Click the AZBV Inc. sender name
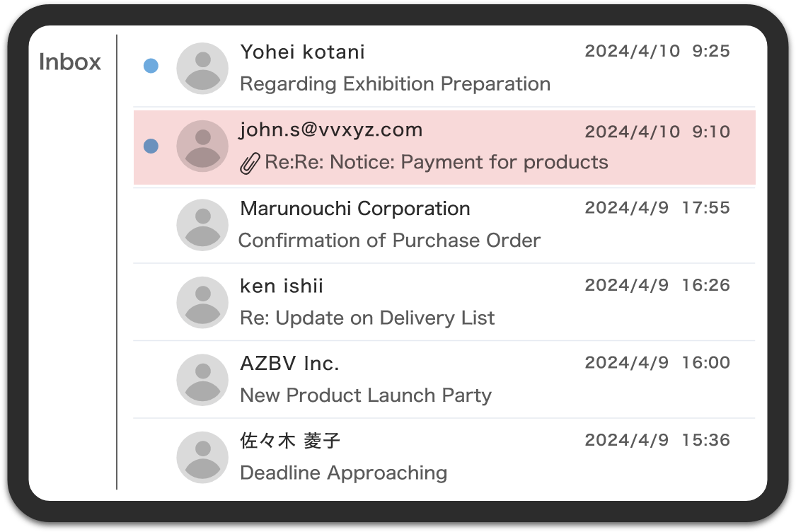The width and height of the screenshot is (796, 532). pyautogui.click(x=289, y=364)
